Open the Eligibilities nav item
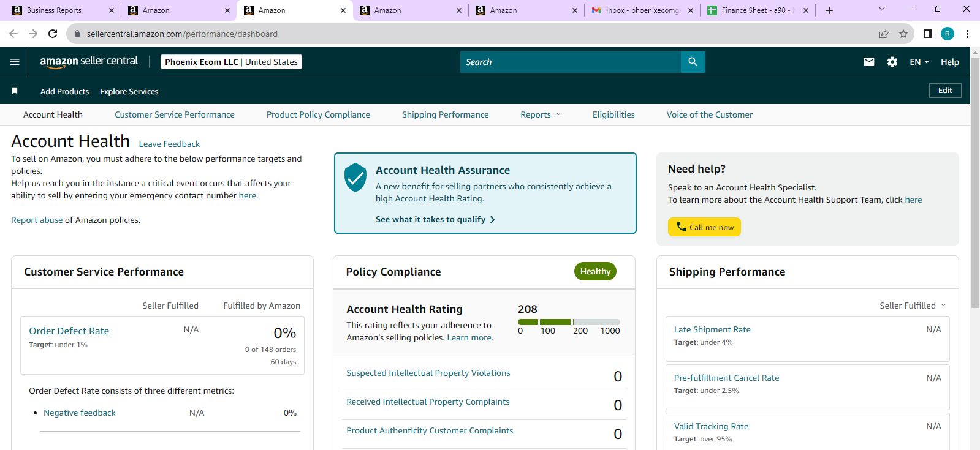Screen dimensions: 980x450 (613, 114)
